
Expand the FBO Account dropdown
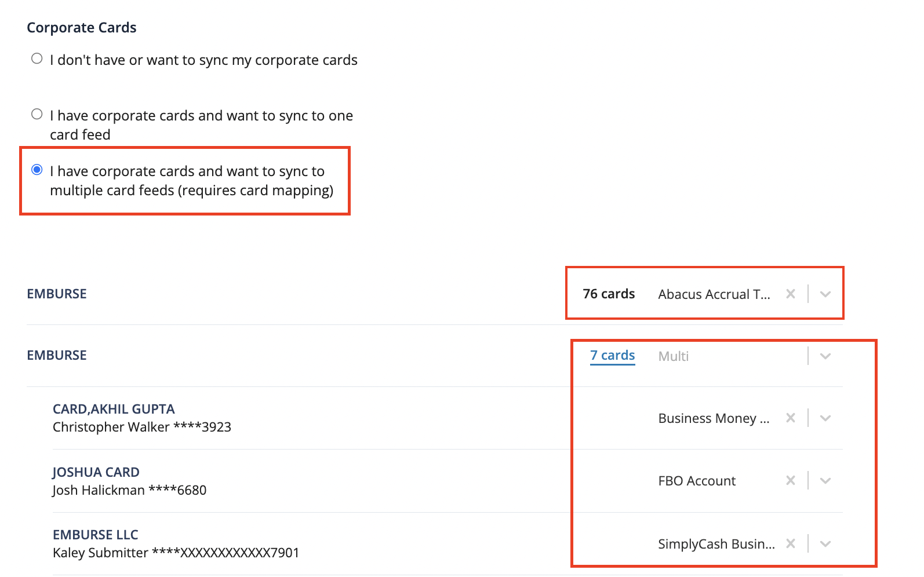(x=825, y=480)
